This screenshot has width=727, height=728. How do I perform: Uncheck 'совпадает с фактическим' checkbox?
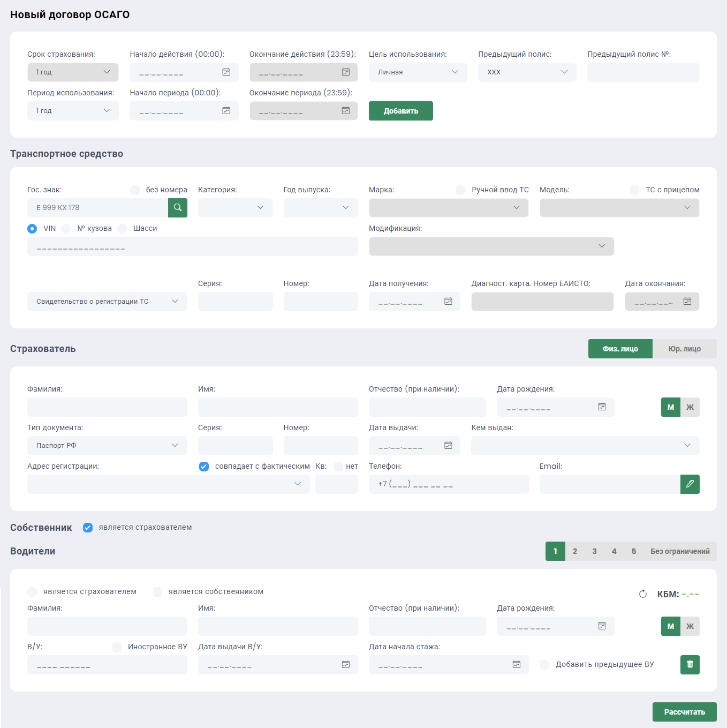pyautogui.click(x=204, y=467)
